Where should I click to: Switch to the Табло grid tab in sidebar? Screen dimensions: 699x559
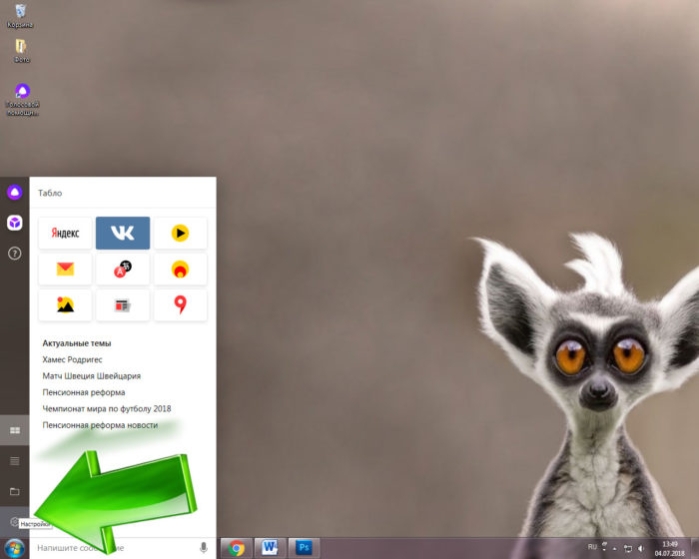(15, 430)
